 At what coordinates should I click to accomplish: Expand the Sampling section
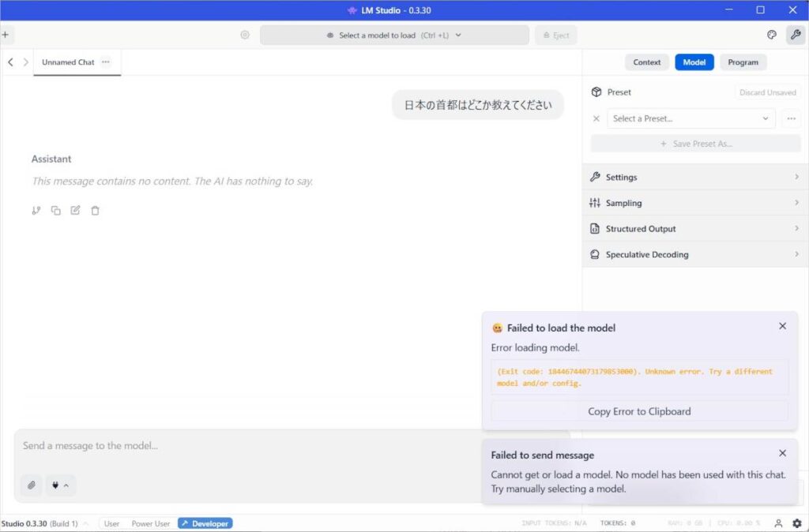pyautogui.click(x=694, y=203)
